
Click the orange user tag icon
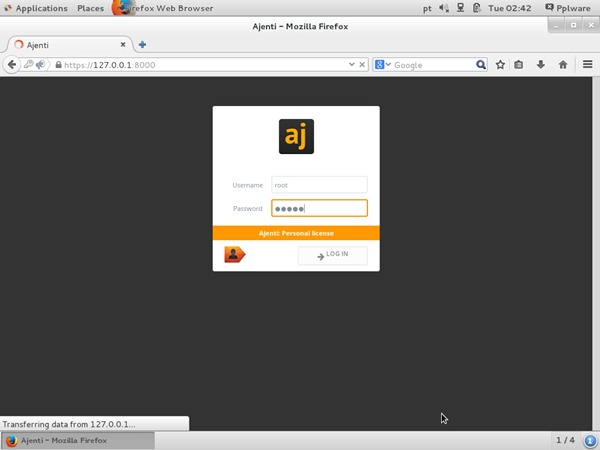tap(234, 254)
